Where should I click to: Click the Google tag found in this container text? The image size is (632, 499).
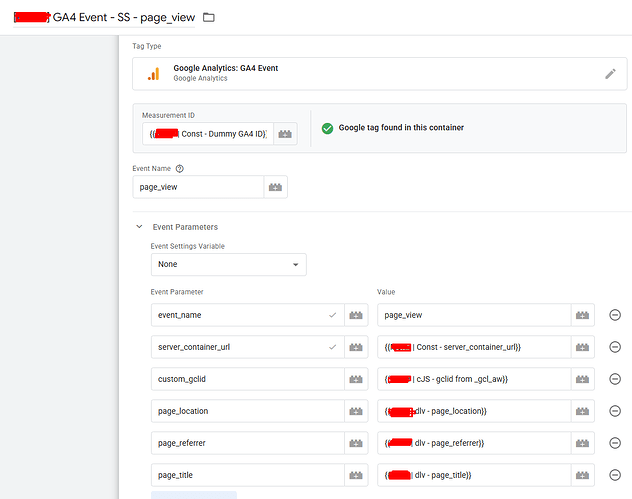pyautogui.click(x=401, y=128)
